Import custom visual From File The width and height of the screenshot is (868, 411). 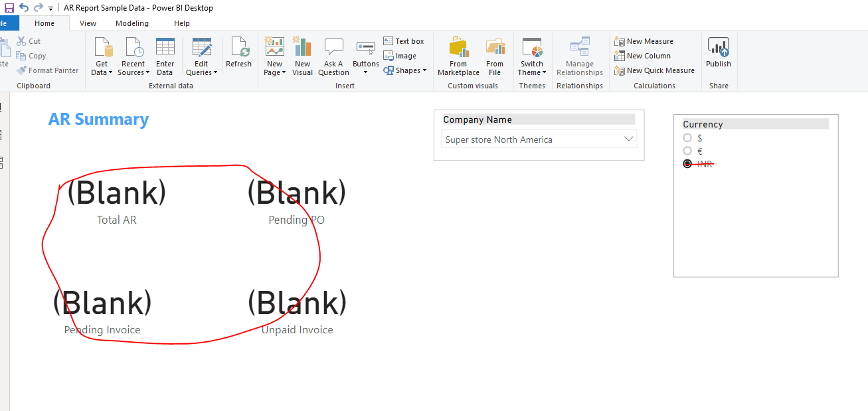(x=495, y=56)
